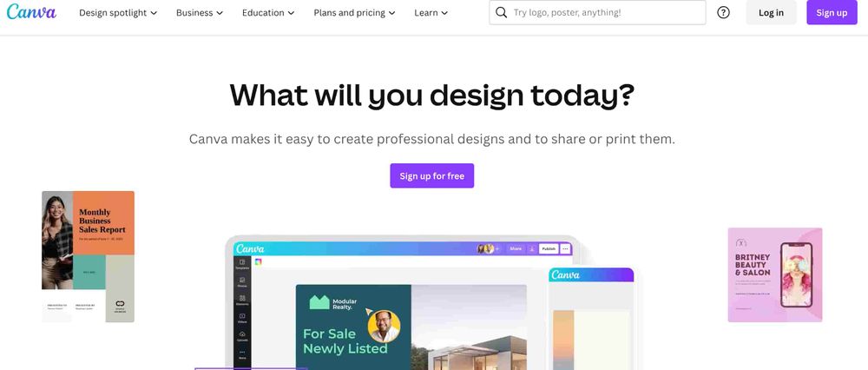Open the Monthly Business Sales Report thumbnail
The width and height of the screenshot is (868, 370).
pos(88,256)
